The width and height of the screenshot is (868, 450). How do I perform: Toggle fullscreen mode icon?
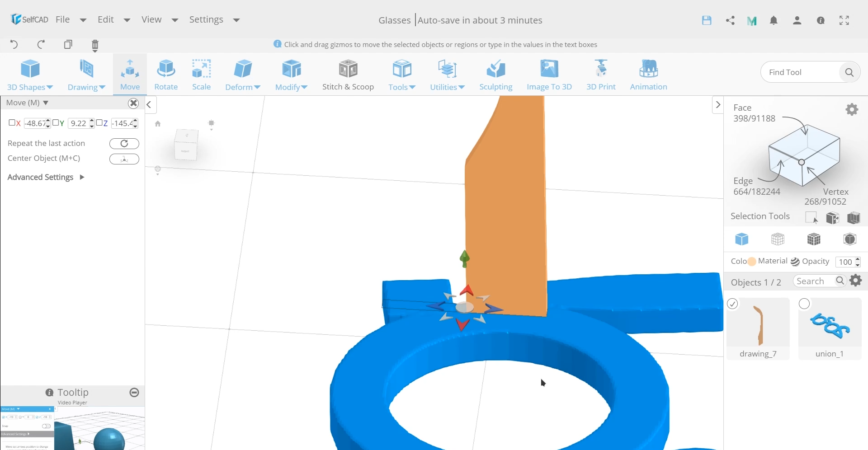pos(844,20)
